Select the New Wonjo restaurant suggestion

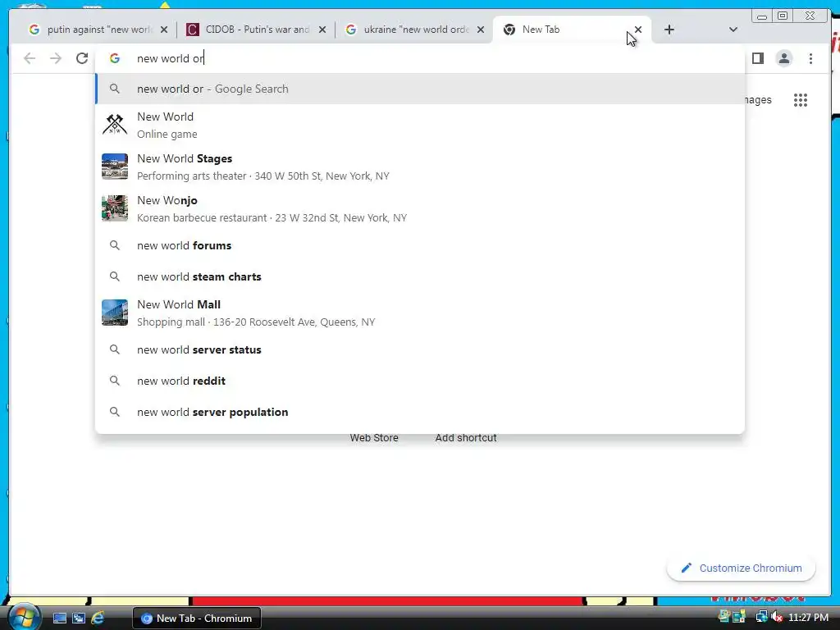420,208
